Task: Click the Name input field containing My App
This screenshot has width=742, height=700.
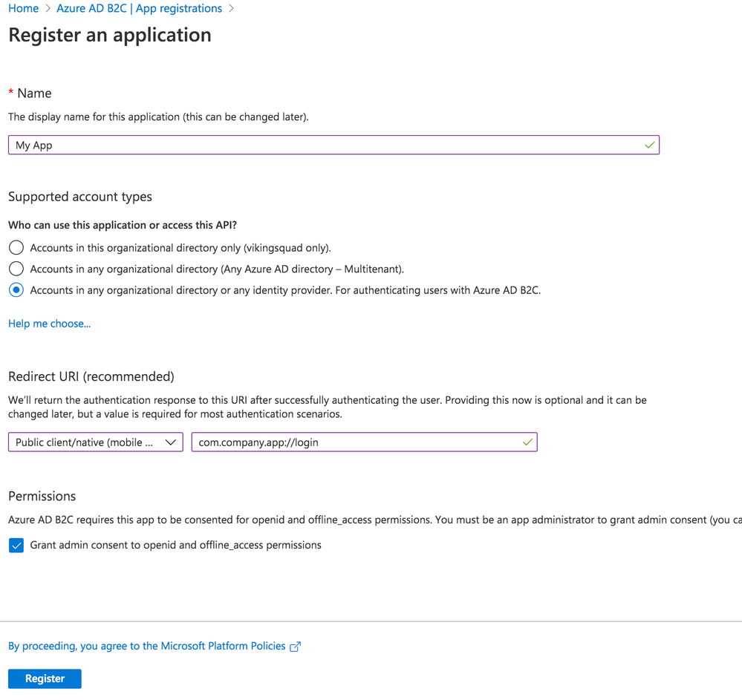Action: pyautogui.click(x=327, y=145)
